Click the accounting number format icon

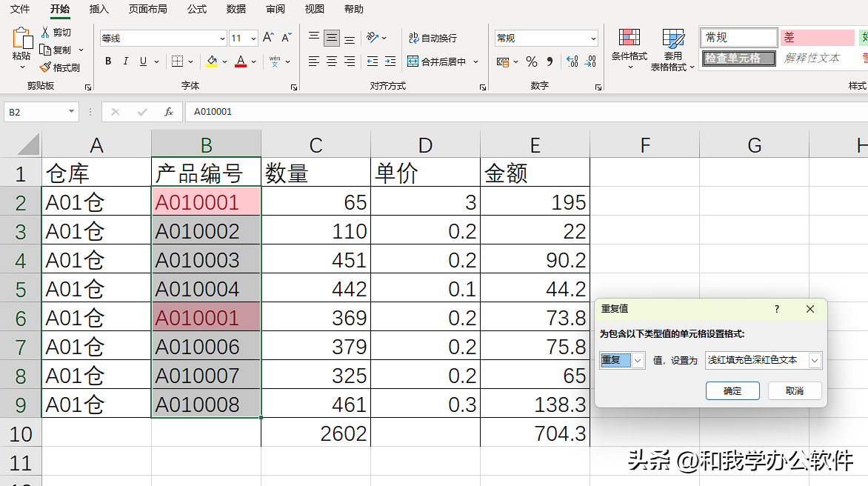pos(503,61)
